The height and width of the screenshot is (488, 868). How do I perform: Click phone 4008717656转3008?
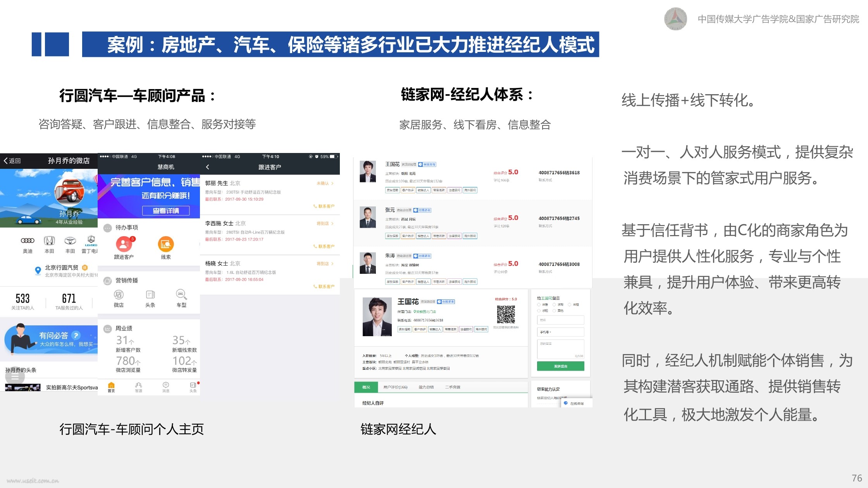(559, 264)
